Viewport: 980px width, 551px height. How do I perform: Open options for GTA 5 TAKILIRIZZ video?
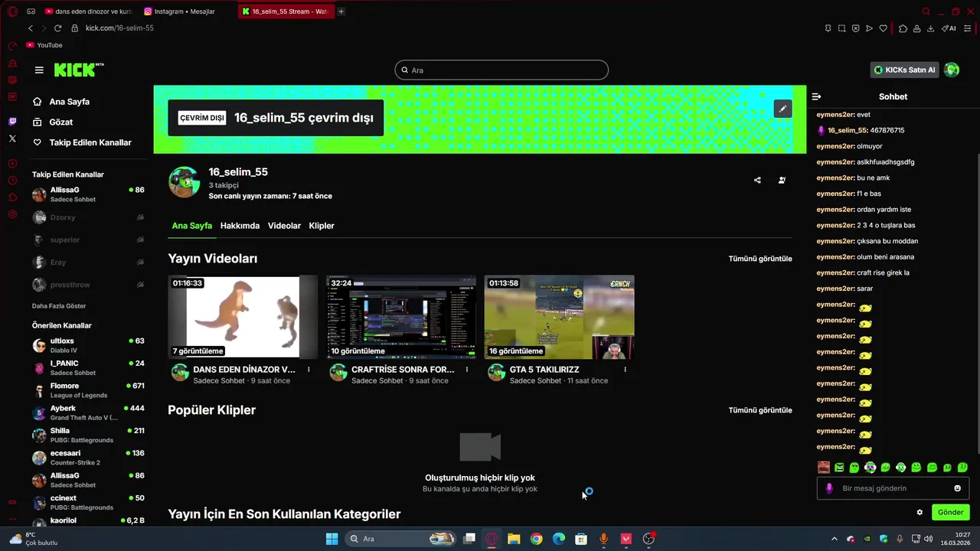[x=625, y=370]
